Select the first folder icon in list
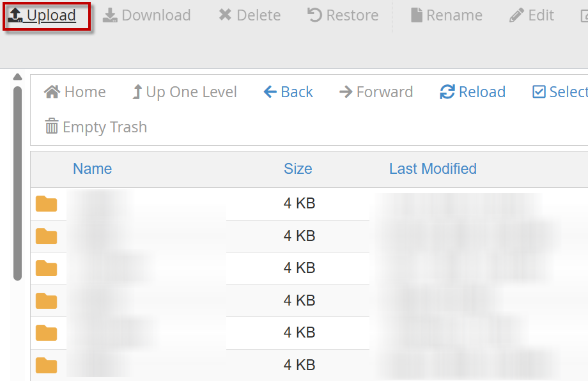588x381 pixels. 46,204
